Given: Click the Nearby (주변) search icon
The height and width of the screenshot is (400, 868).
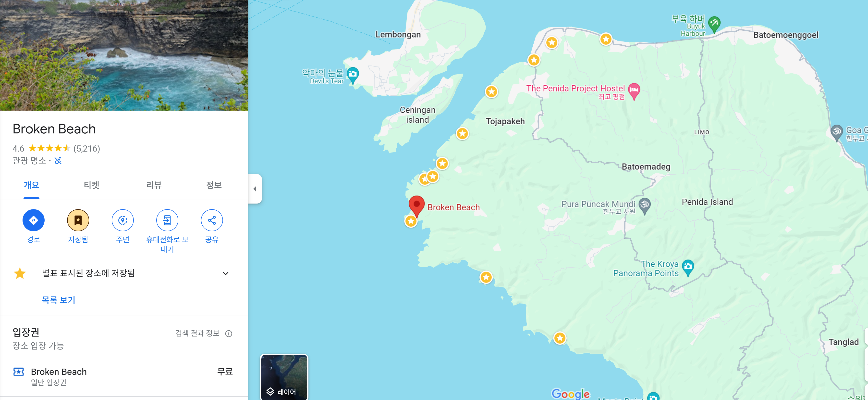Looking at the screenshot, I should (123, 220).
